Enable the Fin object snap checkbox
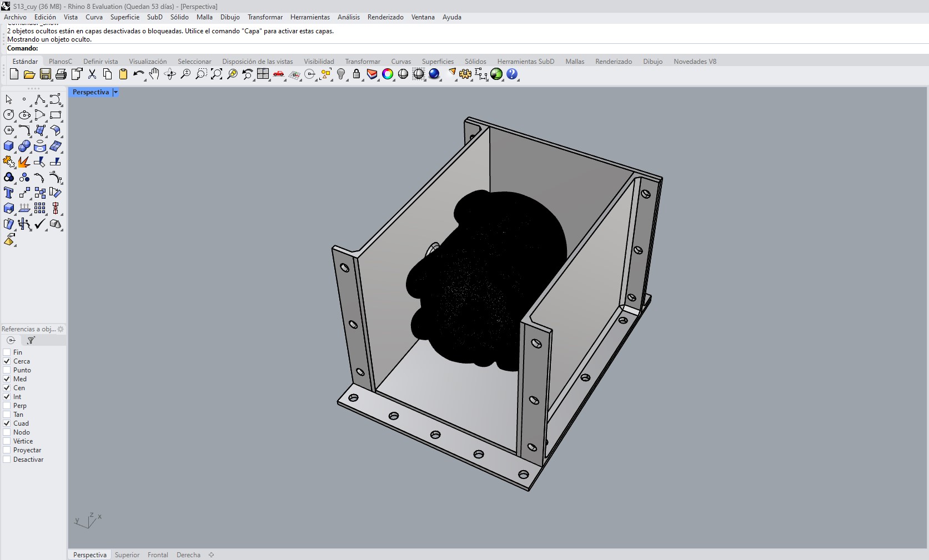The width and height of the screenshot is (929, 560). (x=7, y=352)
